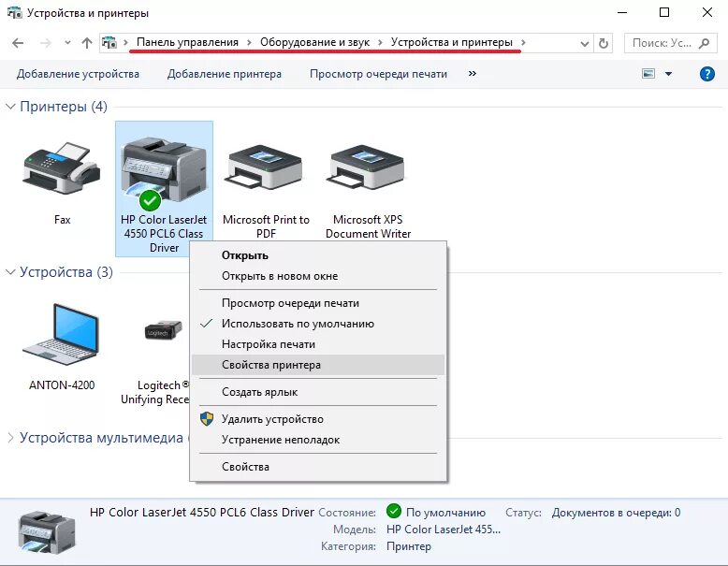
Task: Select the ANTON-4200 laptop device
Action: (62, 335)
